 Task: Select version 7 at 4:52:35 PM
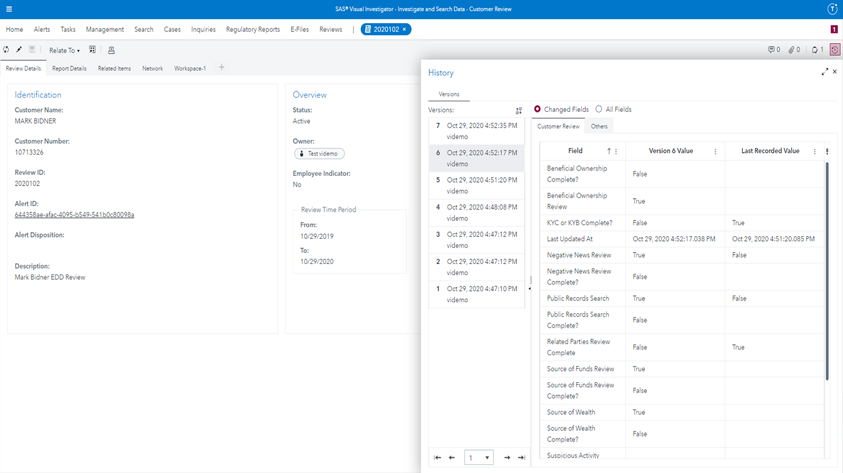tap(476, 131)
